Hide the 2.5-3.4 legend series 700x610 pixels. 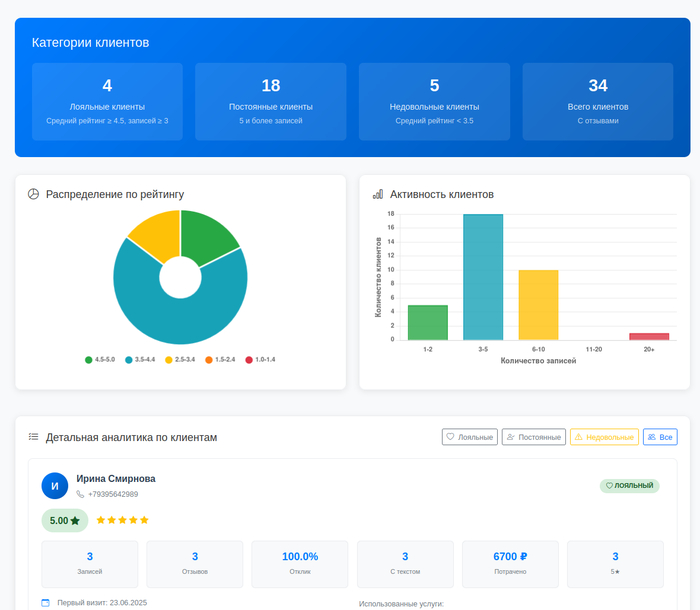click(180, 359)
